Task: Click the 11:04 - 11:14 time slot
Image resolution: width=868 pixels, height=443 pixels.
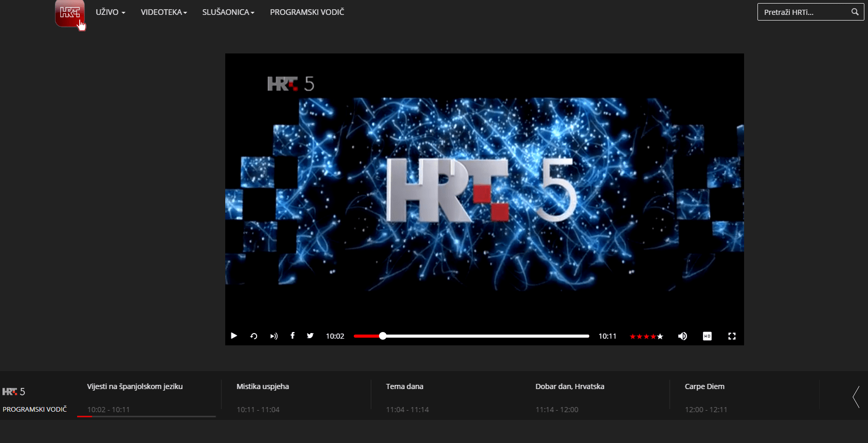Action: pos(407,410)
